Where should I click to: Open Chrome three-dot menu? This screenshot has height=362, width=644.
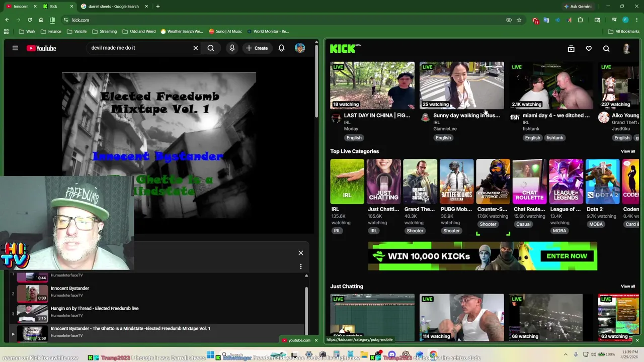[x=637, y=20]
